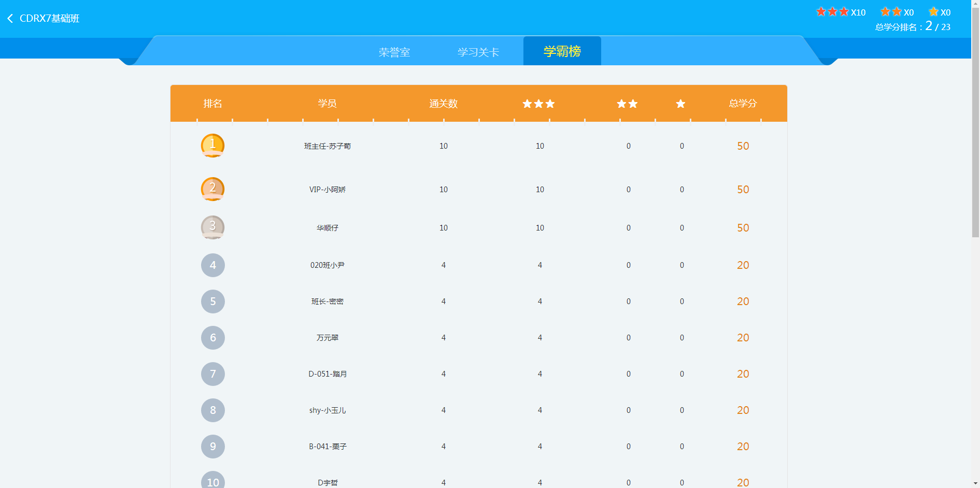Click the silver rank 3 medal
The width and height of the screenshot is (980, 488).
tap(212, 227)
